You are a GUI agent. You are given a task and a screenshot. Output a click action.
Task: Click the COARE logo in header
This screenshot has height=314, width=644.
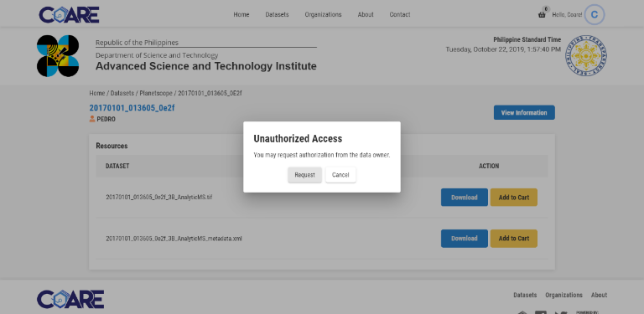point(69,14)
